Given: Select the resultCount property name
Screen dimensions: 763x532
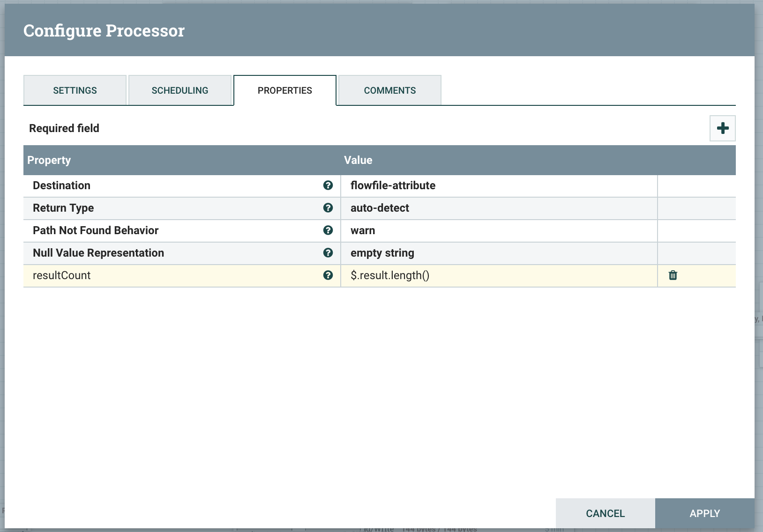Looking at the screenshot, I should 62,275.
